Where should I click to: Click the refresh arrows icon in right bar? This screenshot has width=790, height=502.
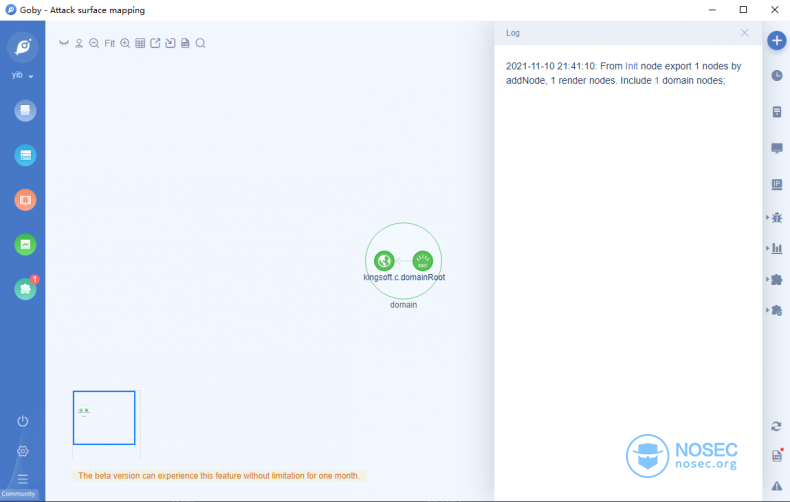tap(776, 426)
